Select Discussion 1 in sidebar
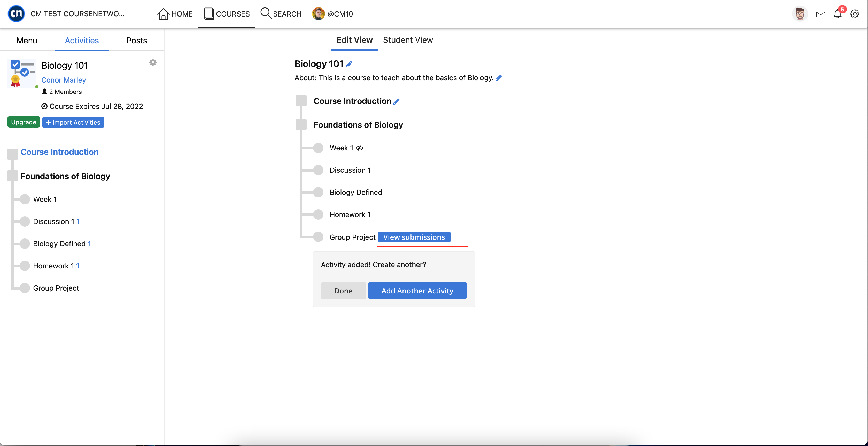868x446 pixels. 53,221
